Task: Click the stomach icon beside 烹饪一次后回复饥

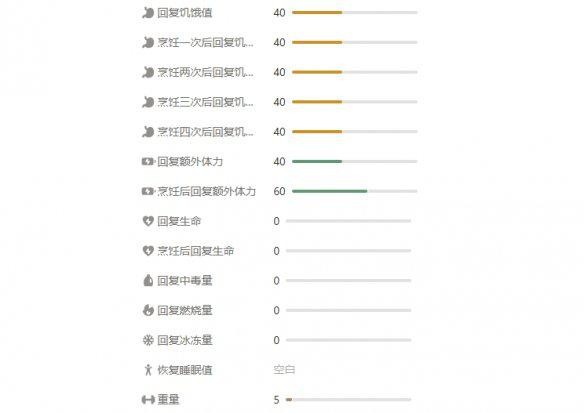Action: (148, 42)
